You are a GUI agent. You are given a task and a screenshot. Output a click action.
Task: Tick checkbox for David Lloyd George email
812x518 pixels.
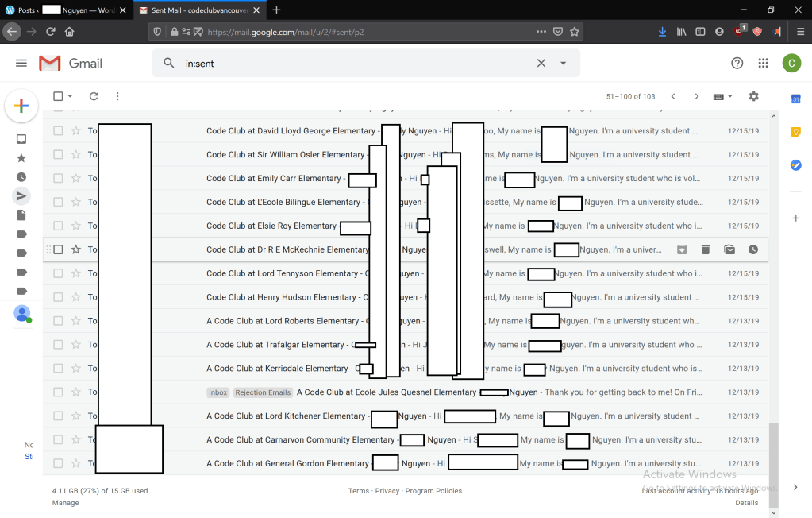[58, 131]
